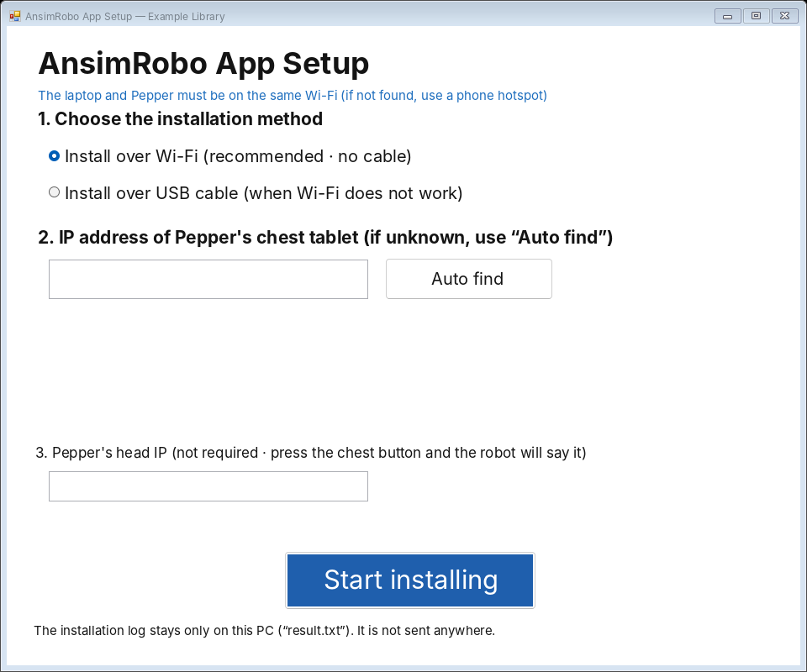Close the AnsimRobo App Setup window
This screenshot has width=807, height=672.
(x=785, y=16)
